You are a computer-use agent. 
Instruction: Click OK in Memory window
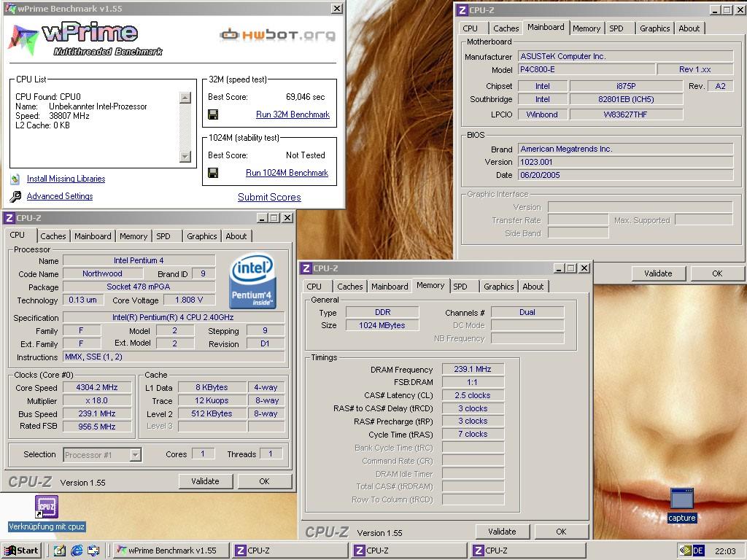click(x=561, y=532)
